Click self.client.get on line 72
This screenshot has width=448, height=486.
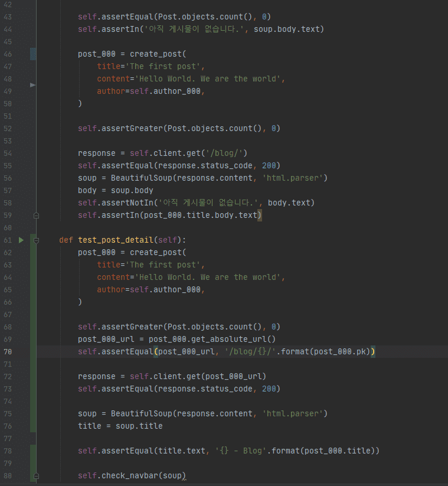coord(165,376)
